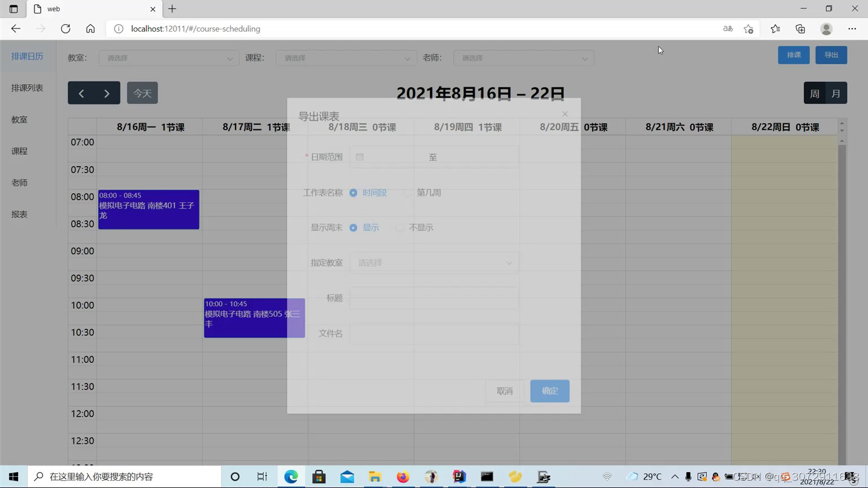Open Microsoft Store from taskbar

pos(319,477)
